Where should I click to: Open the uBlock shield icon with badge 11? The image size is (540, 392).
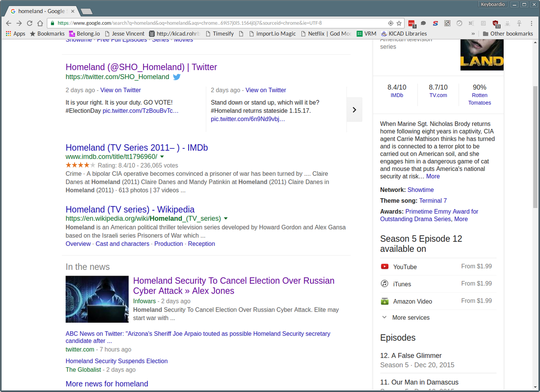tap(496, 23)
